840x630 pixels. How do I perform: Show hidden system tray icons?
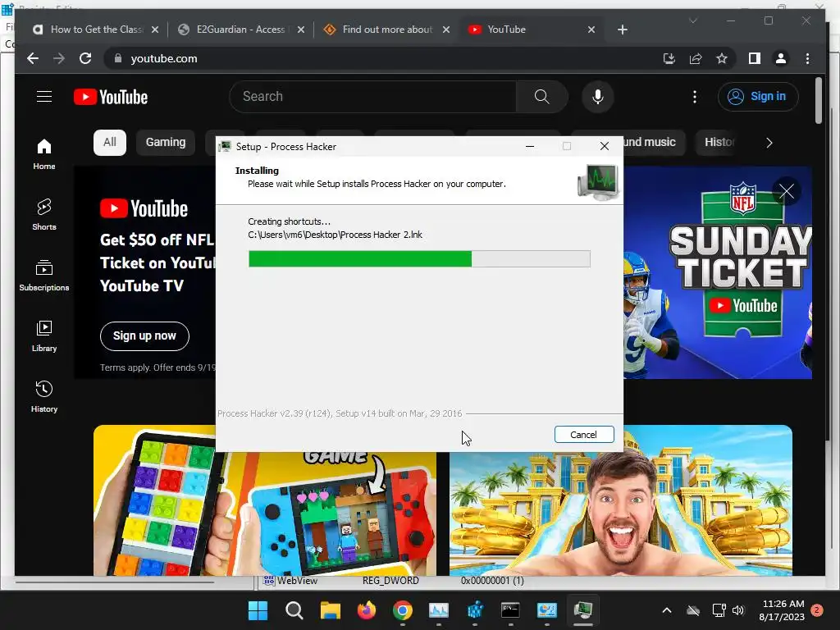tap(666, 610)
